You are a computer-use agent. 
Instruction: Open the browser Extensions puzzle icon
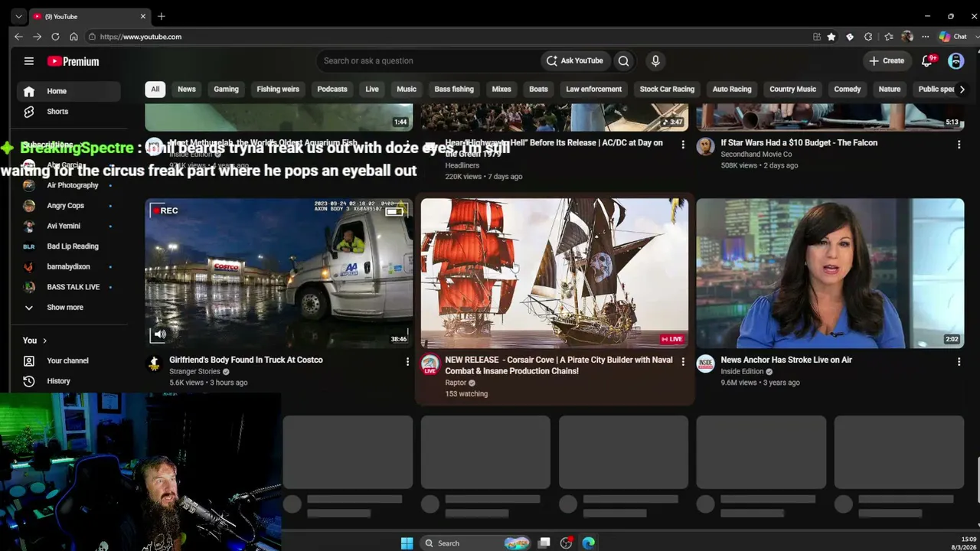(x=867, y=37)
